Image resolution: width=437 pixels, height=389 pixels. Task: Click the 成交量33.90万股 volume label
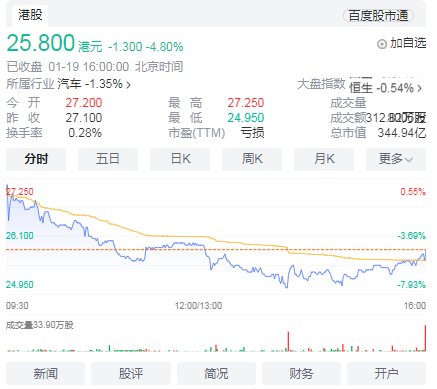click(40, 325)
